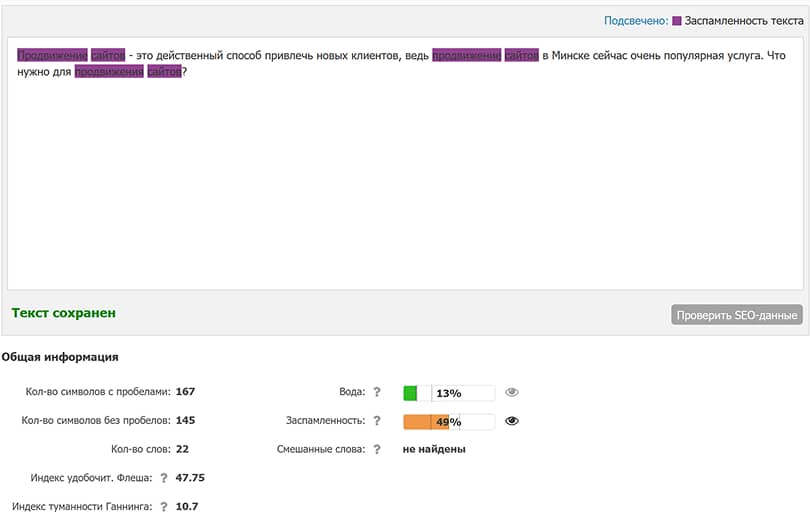Screen dimensions: 810x523
Task: Open help for 'Смешанные слова' question mark
Action: click(377, 450)
